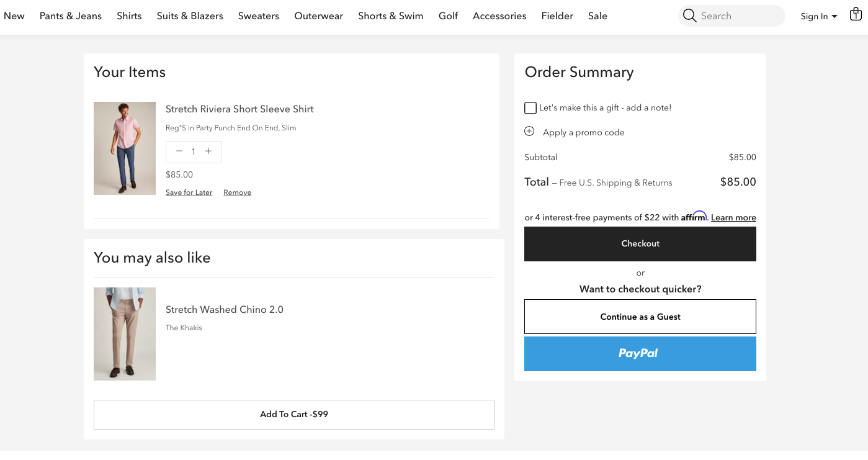
Task: Remove the Stretch Riviera Short Sleeve Shirt
Action: pos(237,192)
